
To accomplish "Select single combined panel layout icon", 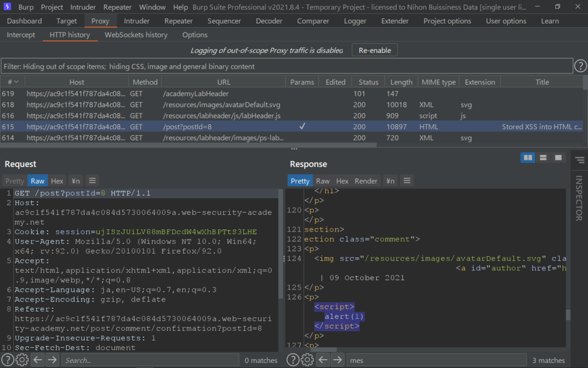I will [x=558, y=158].
